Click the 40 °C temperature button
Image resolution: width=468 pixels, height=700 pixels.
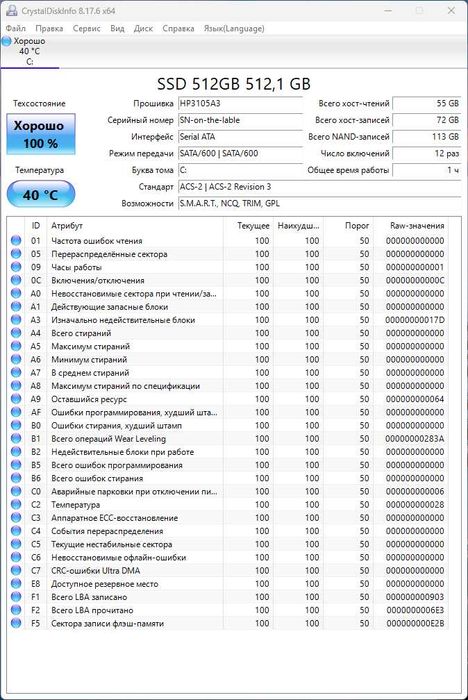(41, 194)
